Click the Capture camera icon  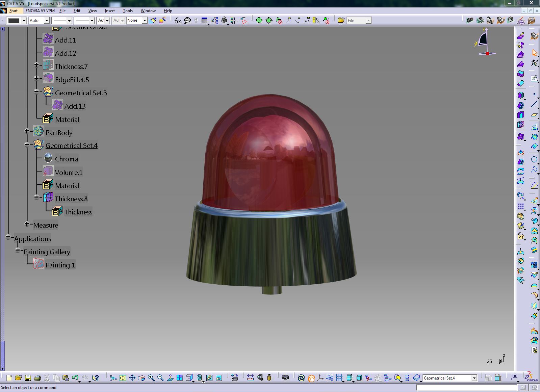[285, 377]
